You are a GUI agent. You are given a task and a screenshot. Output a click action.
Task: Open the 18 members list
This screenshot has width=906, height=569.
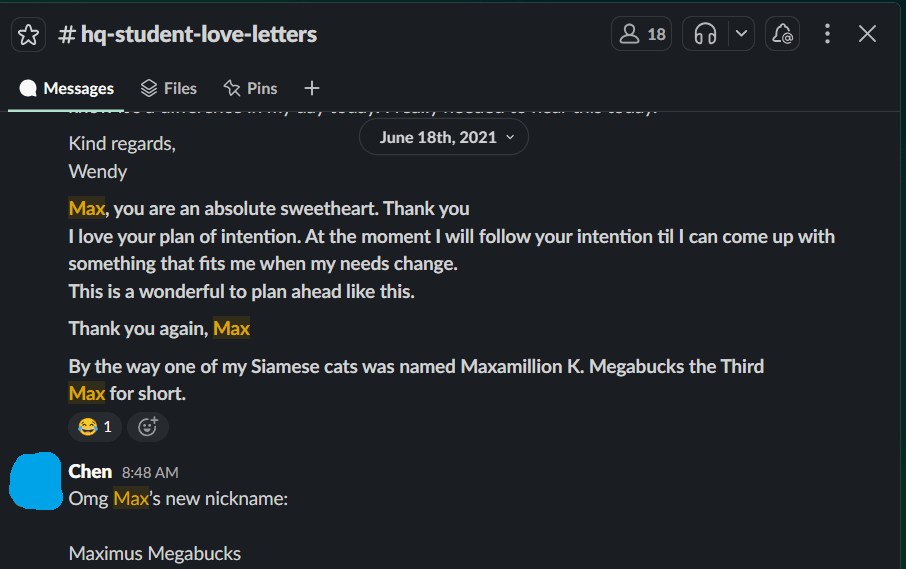pos(642,34)
